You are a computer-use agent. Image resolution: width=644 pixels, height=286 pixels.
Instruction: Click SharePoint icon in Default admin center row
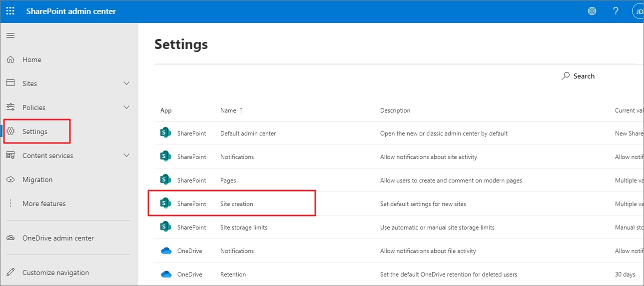(165, 133)
